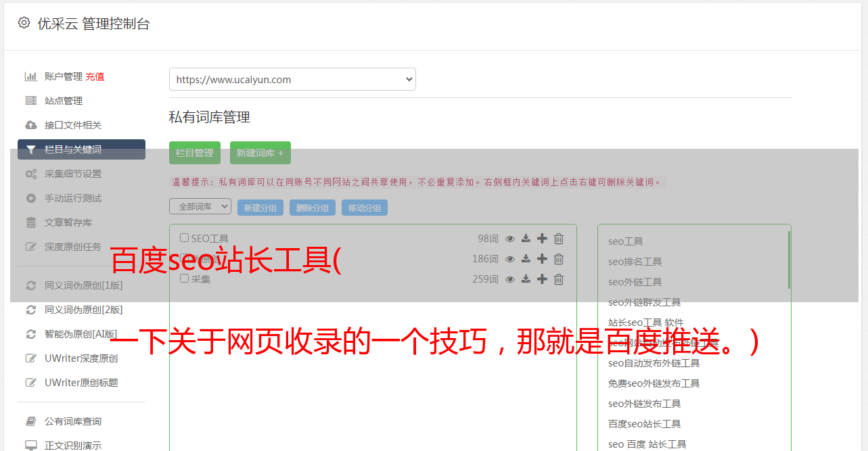Click the play icon for 手动运行测试
868x451 pixels.
tap(31, 198)
